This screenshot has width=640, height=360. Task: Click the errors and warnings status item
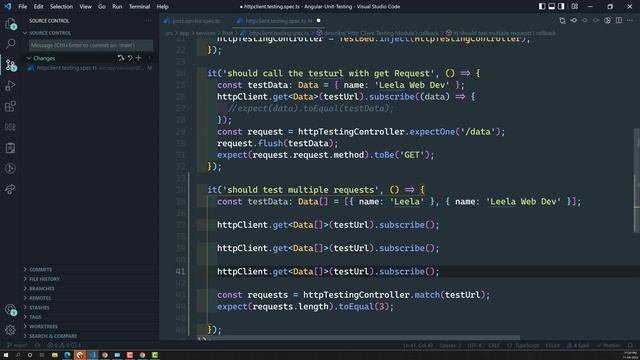(x=64, y=345)
